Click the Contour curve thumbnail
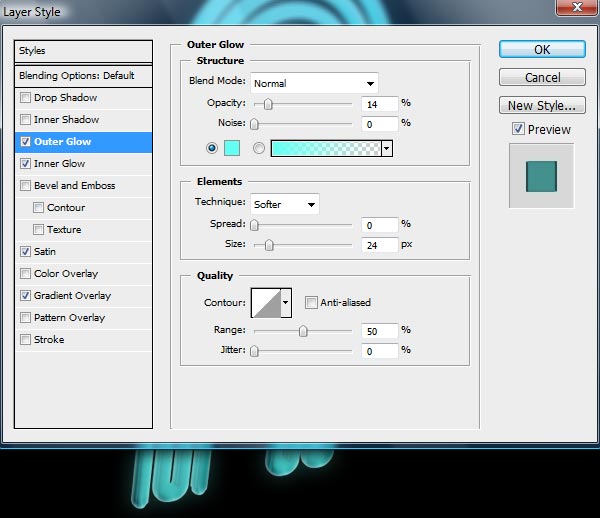 pos(266,303)
